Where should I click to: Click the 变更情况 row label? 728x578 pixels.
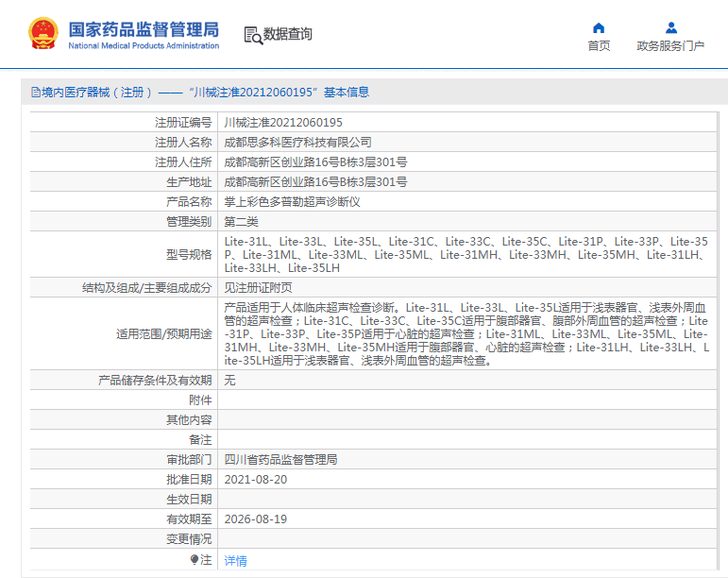[189, 539]
